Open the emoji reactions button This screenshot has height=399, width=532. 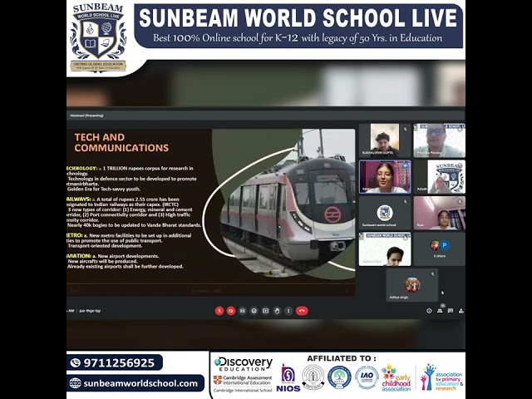(254, 311)
